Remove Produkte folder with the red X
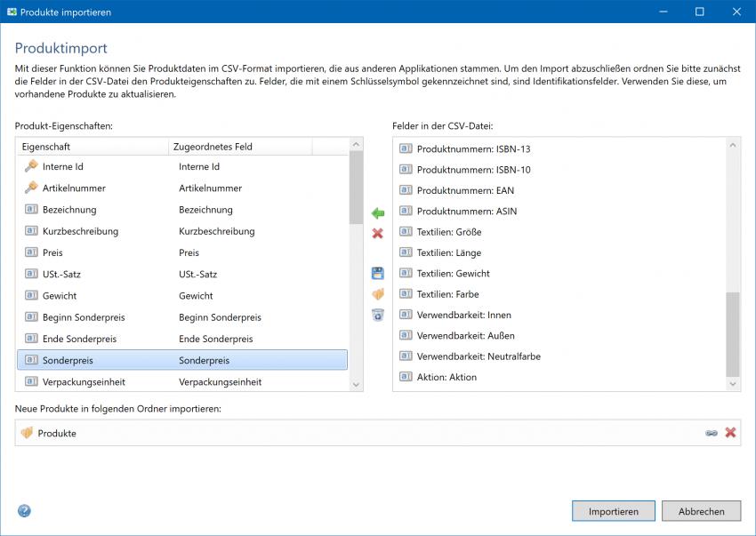 [730, 433]
